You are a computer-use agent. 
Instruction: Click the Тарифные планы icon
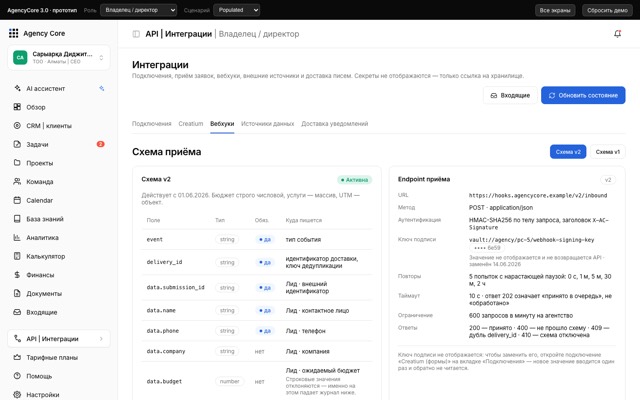[x=17, y=358]
